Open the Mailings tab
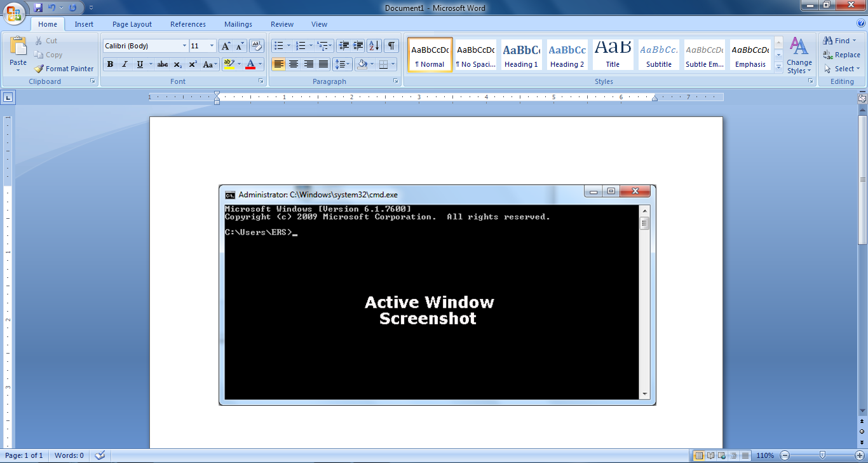The height and width of the screenshot is (463, 868). coord(238,24)
